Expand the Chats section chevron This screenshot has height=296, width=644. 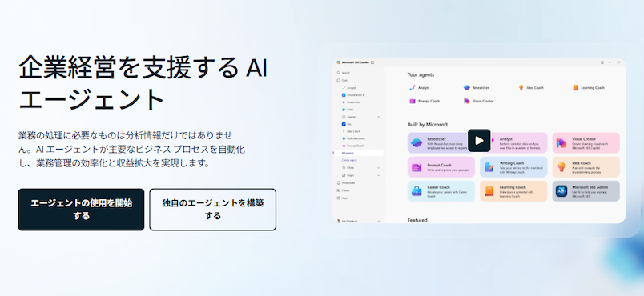379,168
